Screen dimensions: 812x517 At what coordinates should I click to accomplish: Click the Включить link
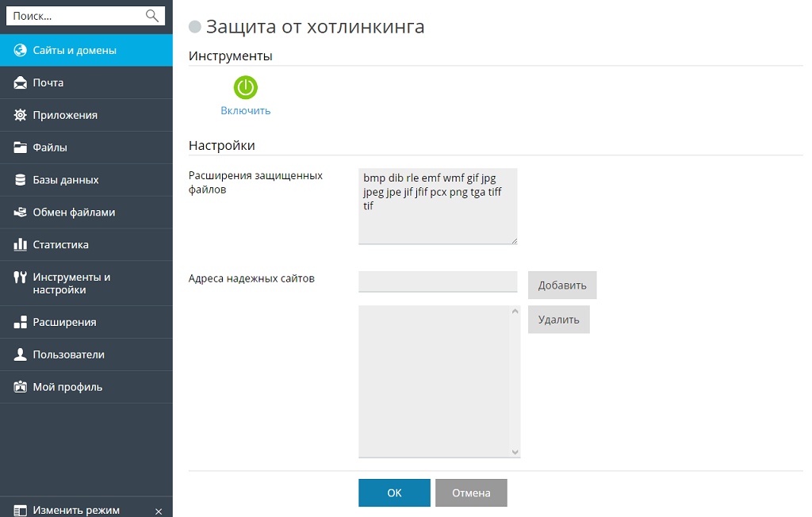click(246, 111)
